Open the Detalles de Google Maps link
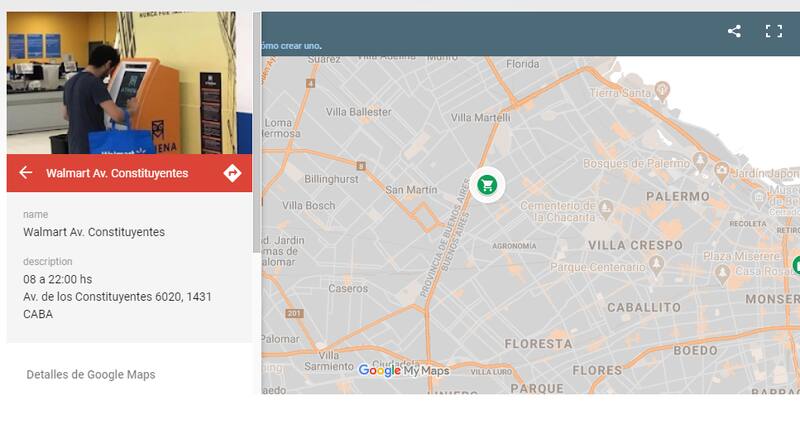The image size is (800, 425). click(x=91, y=375)
